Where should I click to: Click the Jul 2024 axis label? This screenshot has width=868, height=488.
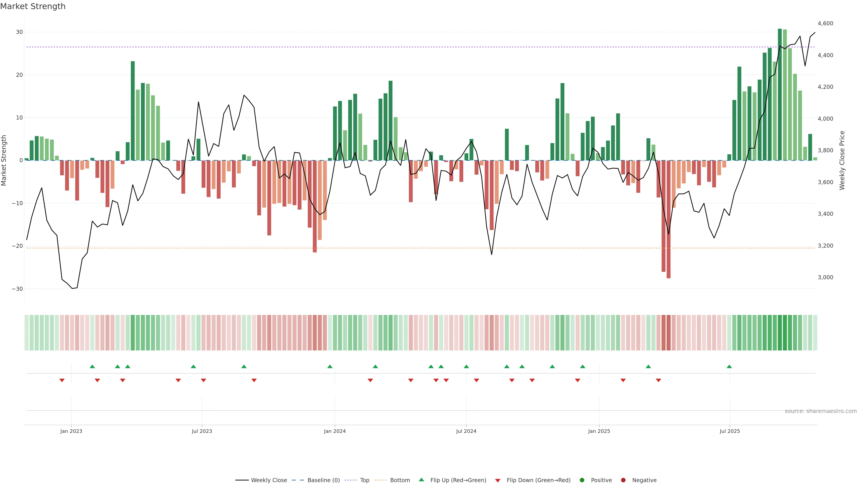point(466,431)
